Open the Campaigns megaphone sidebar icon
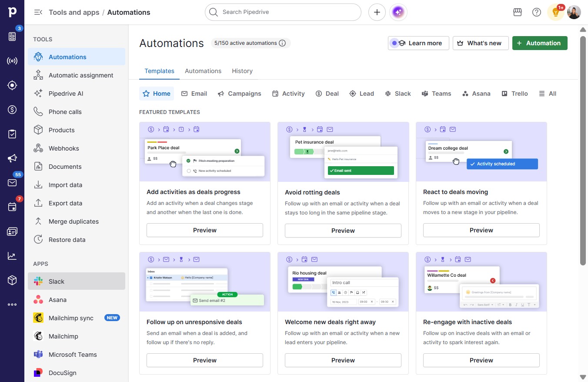Screen dimensions: 588x382 (12, 158)
